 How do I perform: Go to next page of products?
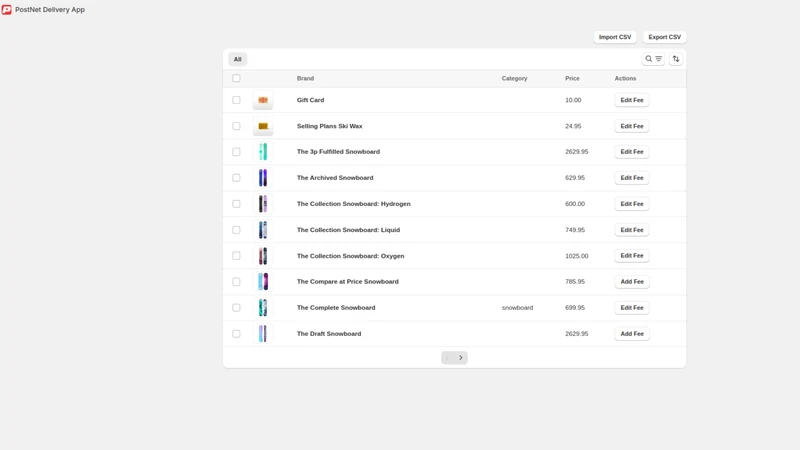461,358
